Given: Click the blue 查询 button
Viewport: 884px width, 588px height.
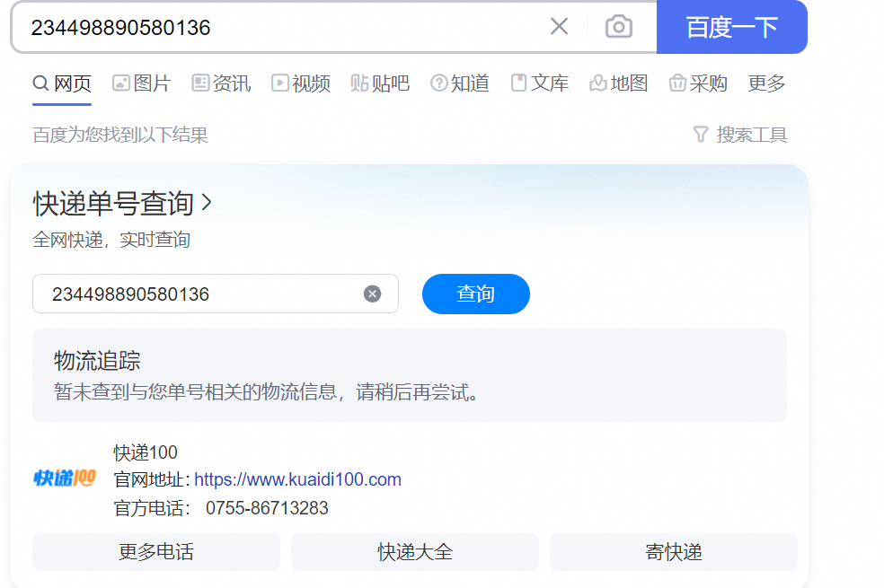Looking at the screenshot, I should 476,294.
